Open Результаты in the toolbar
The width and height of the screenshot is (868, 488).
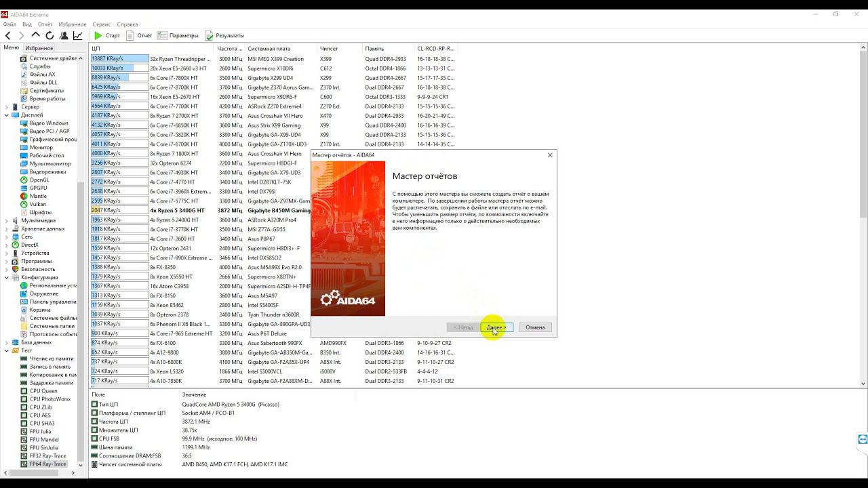click(x=224, y=35)
